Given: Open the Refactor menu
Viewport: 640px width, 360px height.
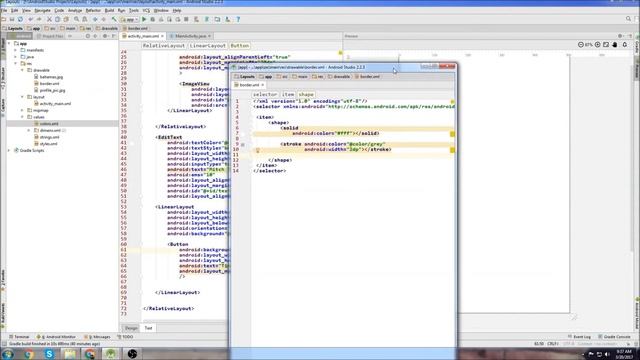Looking at the screenshot, I should [93, 10].
